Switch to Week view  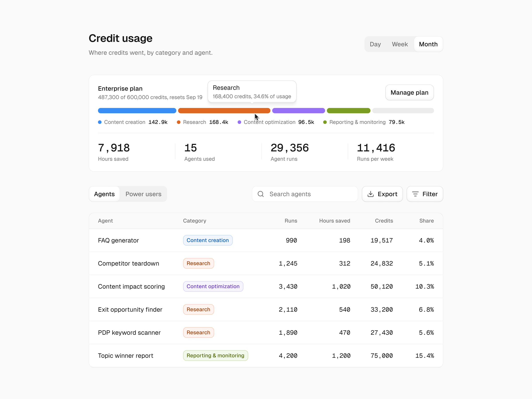400,44
